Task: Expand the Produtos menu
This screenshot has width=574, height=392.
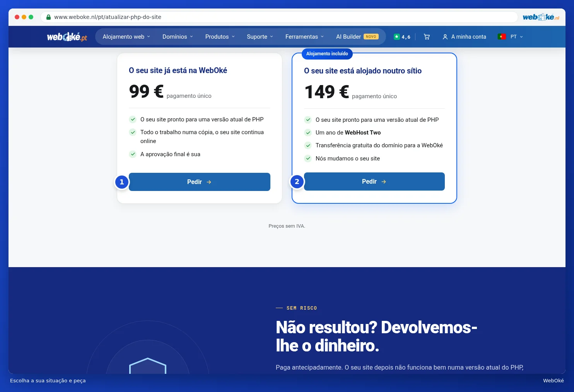Action: pyautogui.click(x=220, y=37)
